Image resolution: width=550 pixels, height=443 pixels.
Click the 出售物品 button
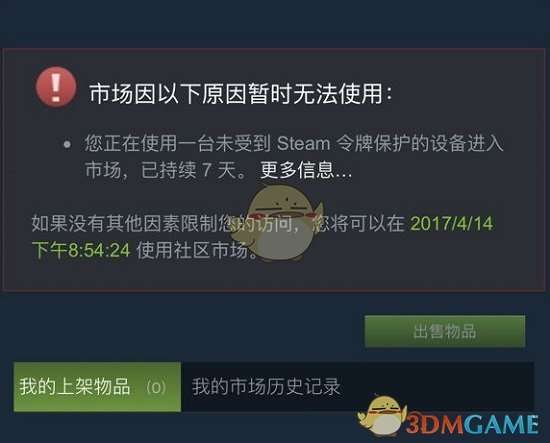click(445, 331)
